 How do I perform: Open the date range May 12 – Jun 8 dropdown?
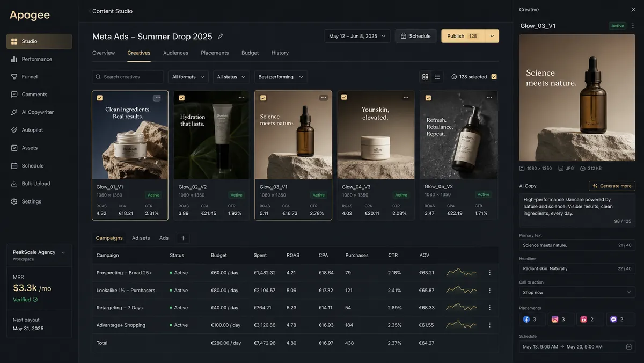click(357, 36)
